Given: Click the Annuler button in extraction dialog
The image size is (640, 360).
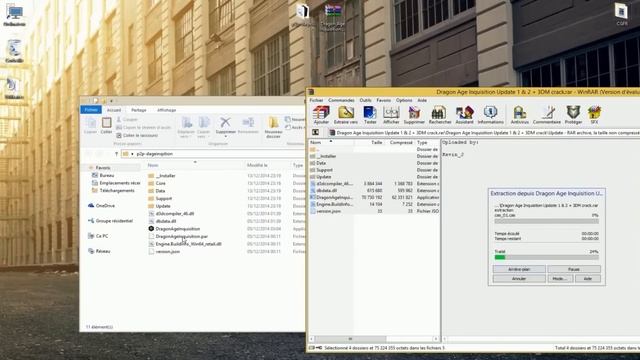Looking at the screenshot, I should pyautogui.click(x=519, y=279).
